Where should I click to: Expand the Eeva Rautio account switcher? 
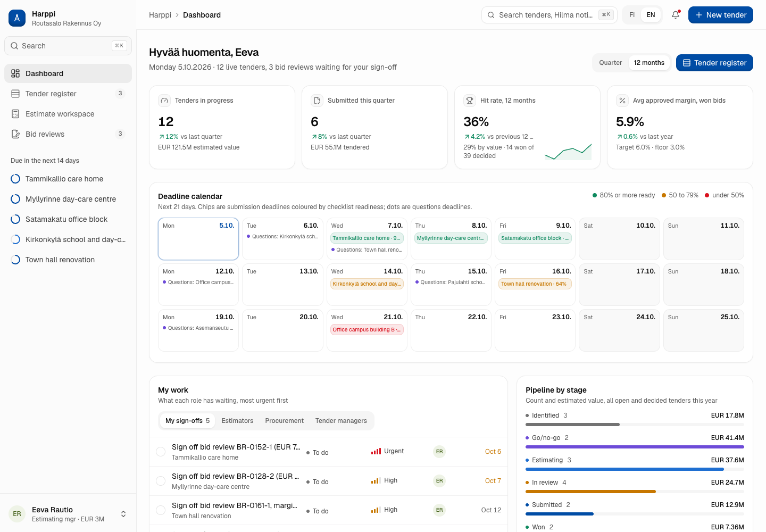[123, 514]
